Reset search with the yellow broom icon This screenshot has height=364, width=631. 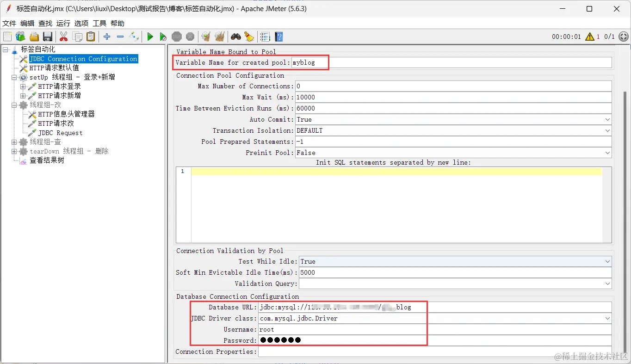[x=249, y=37]
